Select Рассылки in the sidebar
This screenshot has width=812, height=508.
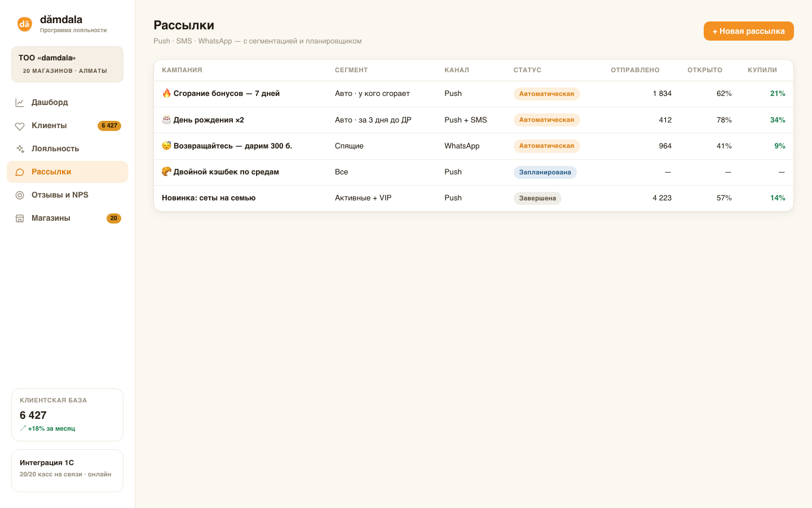[x=67, y=172]
